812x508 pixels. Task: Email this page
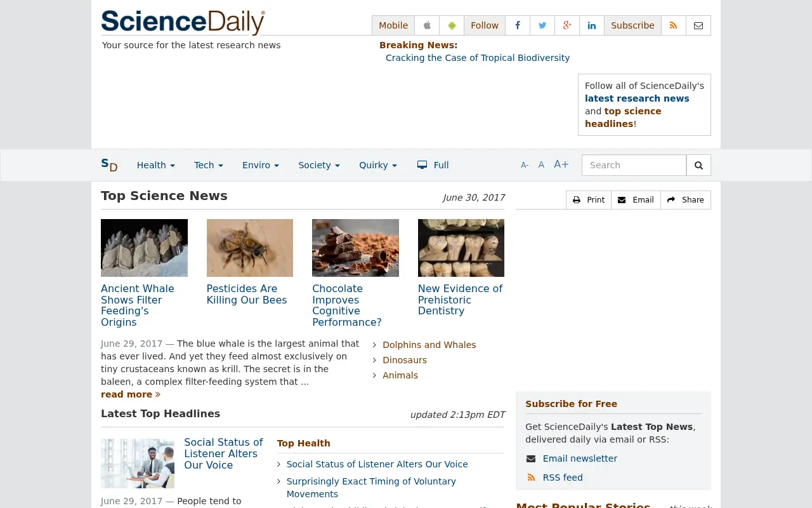pos(636,200)
